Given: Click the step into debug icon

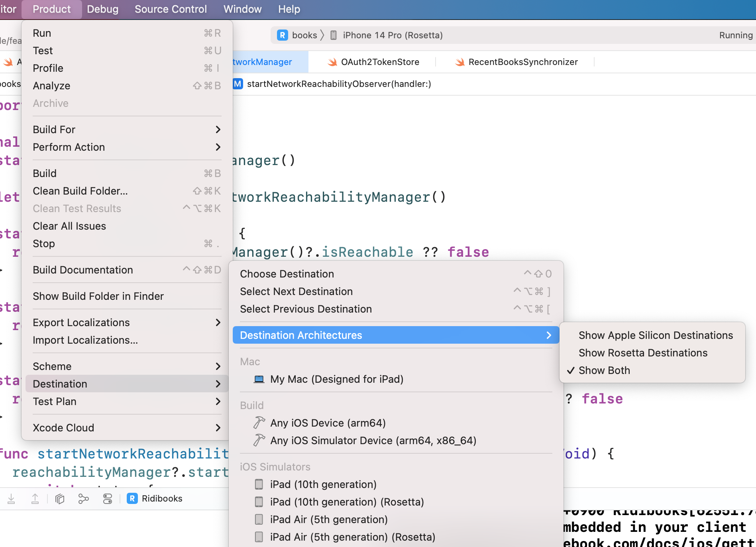Looking at the screenshot, I should pyautogui.click(x=11, y=498).
